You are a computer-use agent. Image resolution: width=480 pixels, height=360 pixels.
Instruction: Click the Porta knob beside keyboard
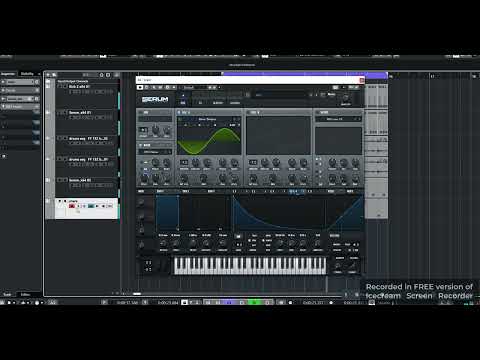(x=338, y=265)
